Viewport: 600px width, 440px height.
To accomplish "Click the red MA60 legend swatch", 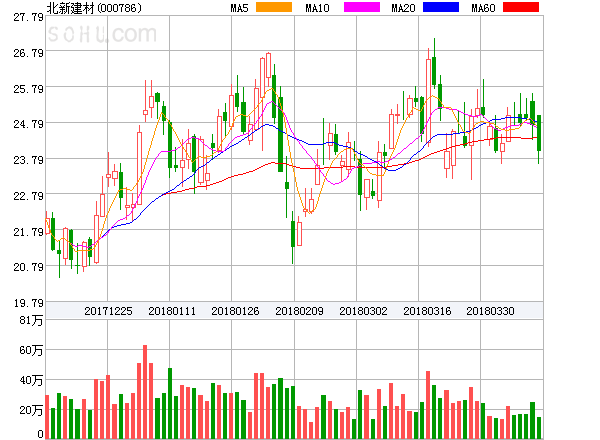I will 521,7.
